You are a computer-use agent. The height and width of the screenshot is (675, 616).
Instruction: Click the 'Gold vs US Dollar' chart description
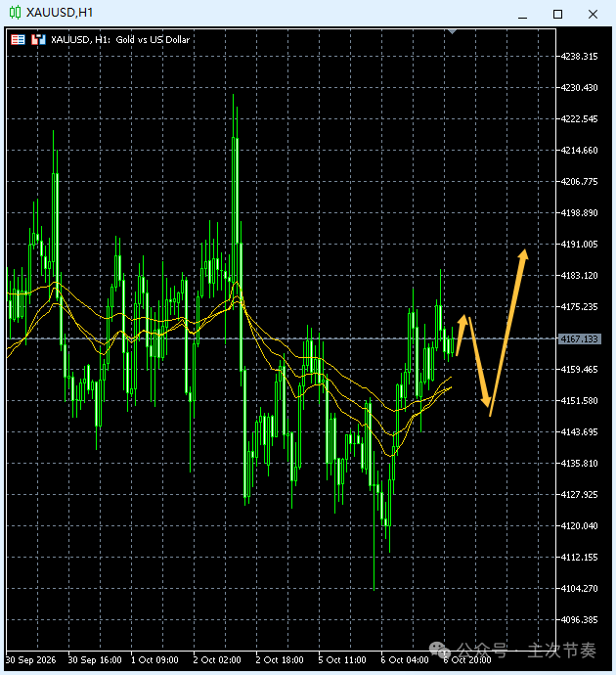point(153,39)
